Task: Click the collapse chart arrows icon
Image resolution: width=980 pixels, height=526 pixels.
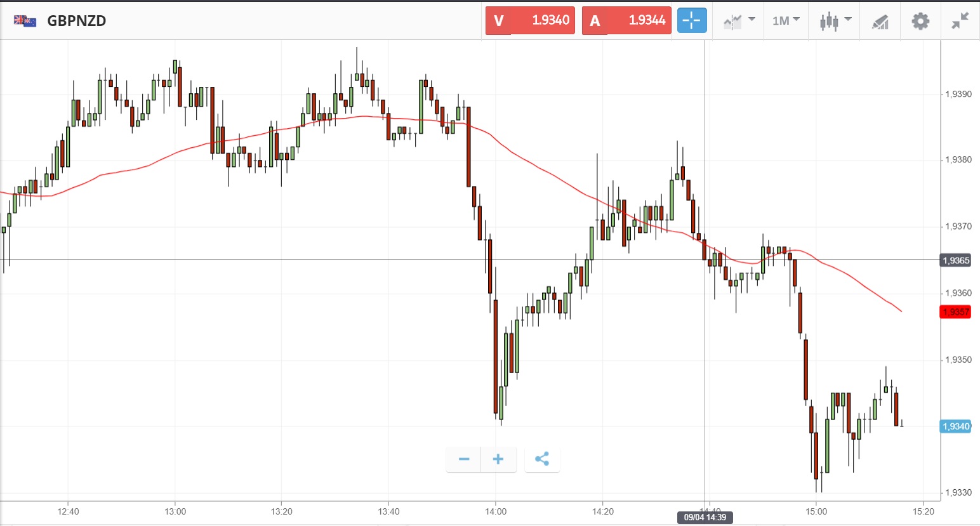Action: coord(960,21)
